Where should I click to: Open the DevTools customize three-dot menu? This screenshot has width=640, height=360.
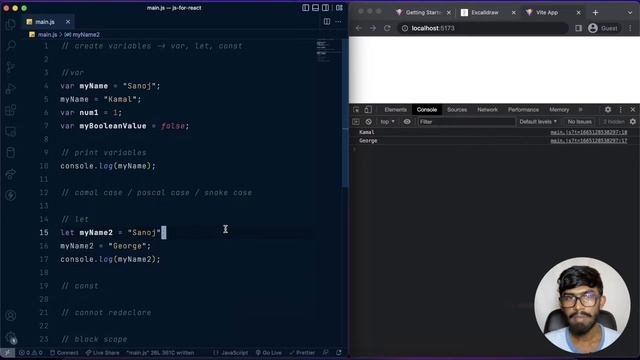(620, 109)
